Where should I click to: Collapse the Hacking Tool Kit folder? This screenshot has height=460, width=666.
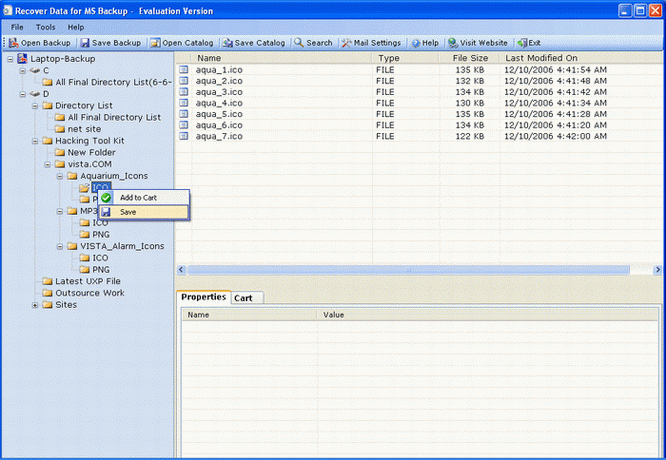tap(35, 140)
